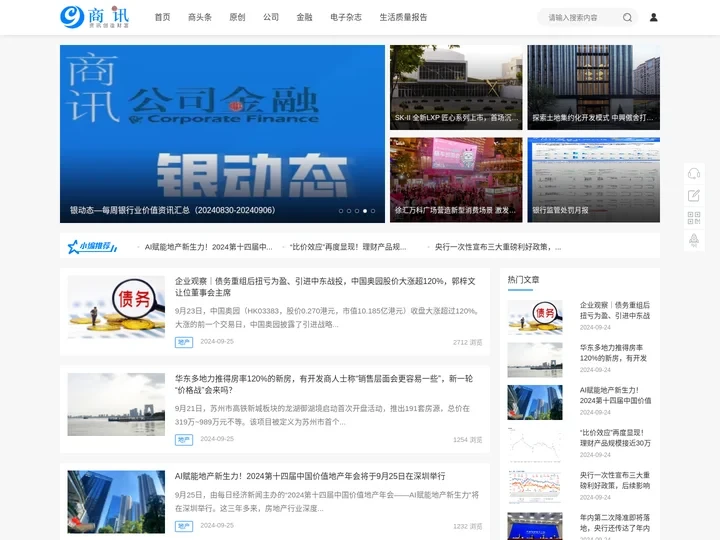Click 地产 tag on the AI赋能地产 article
720x540 pixels.
tap(184, 526)
